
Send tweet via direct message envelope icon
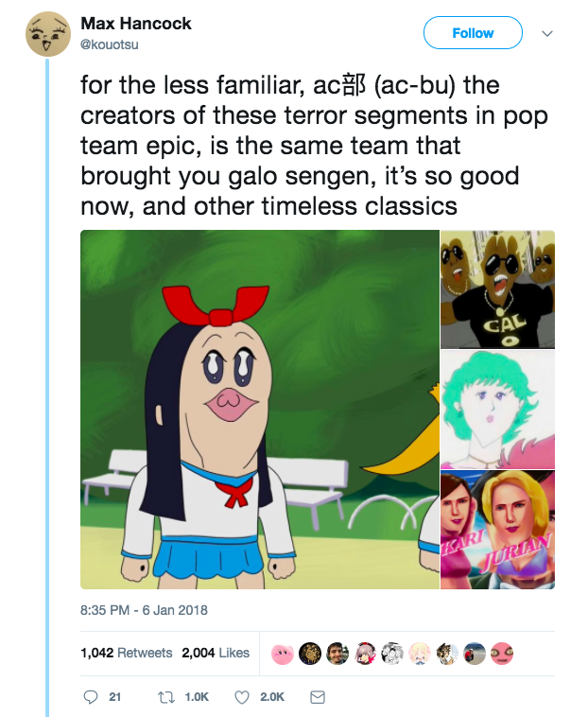tap(318, 697)
